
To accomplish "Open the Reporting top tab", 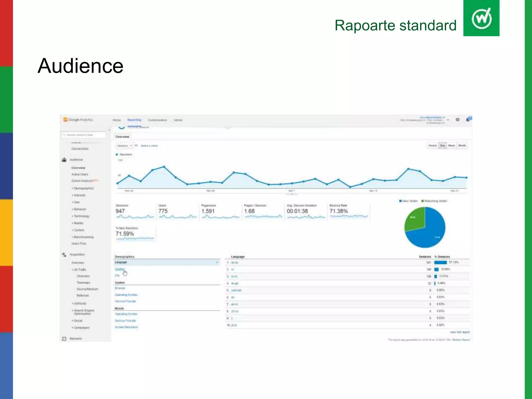I will [x=134, y=120].
